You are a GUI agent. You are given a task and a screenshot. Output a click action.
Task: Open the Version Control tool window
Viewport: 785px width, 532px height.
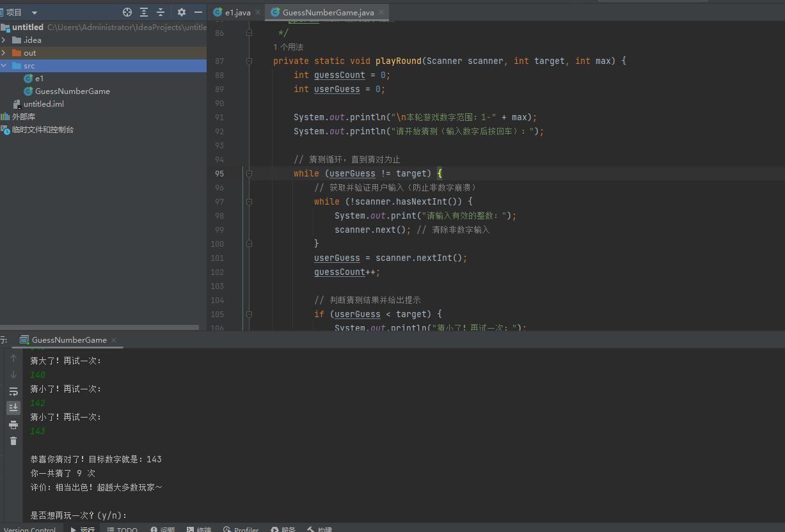pyautogui.click(x=29, y=529)
